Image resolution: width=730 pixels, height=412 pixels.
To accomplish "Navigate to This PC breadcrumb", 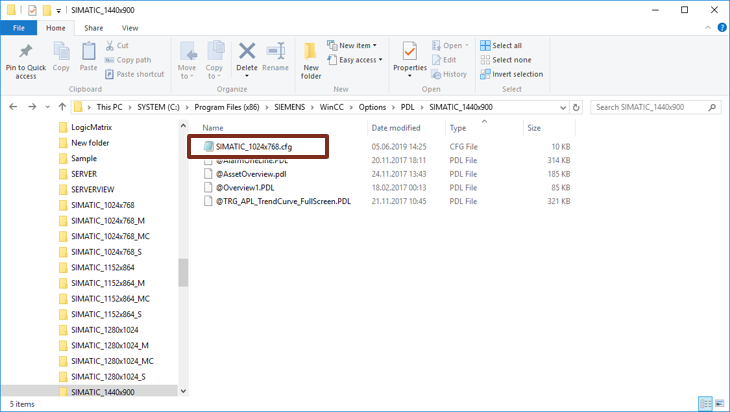I will pyautogui.click(x=109, y=107).
